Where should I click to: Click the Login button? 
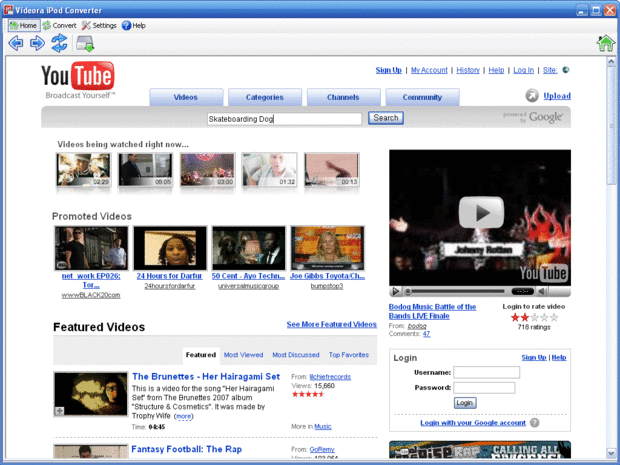point(465,403)
